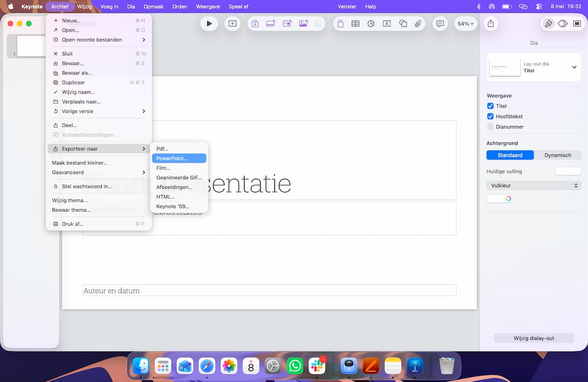The image size is (588, 382).
Task: Add a comment via the speech bubble icon
Action: pos(440,24)
